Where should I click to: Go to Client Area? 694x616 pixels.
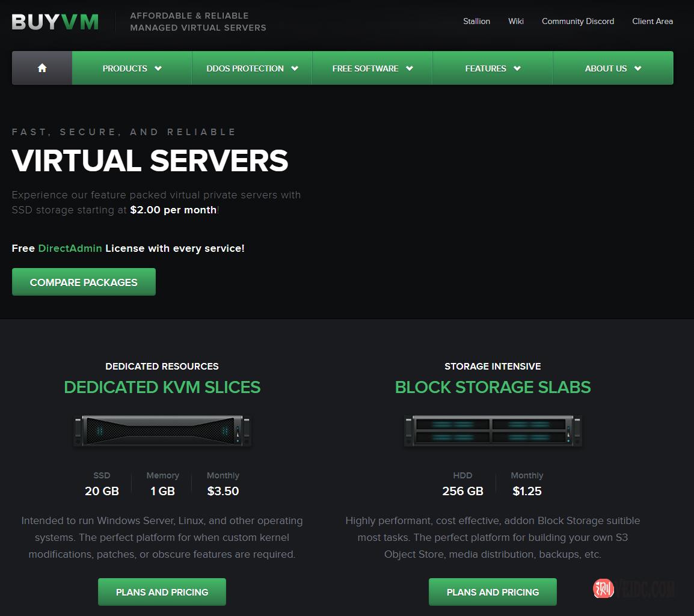pyautogui.click(x=653, y=21)
